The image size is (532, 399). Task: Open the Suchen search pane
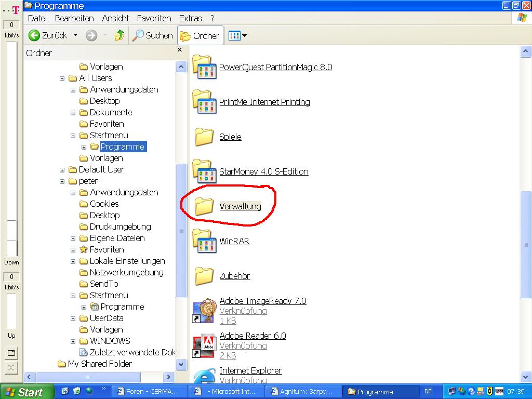tap(152, 35)
